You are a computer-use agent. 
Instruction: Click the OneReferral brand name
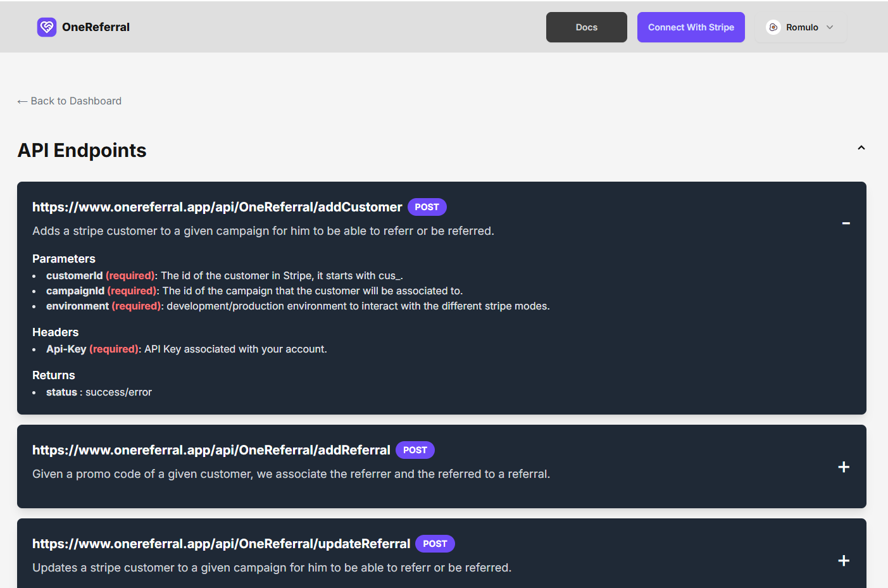point(96,27)
